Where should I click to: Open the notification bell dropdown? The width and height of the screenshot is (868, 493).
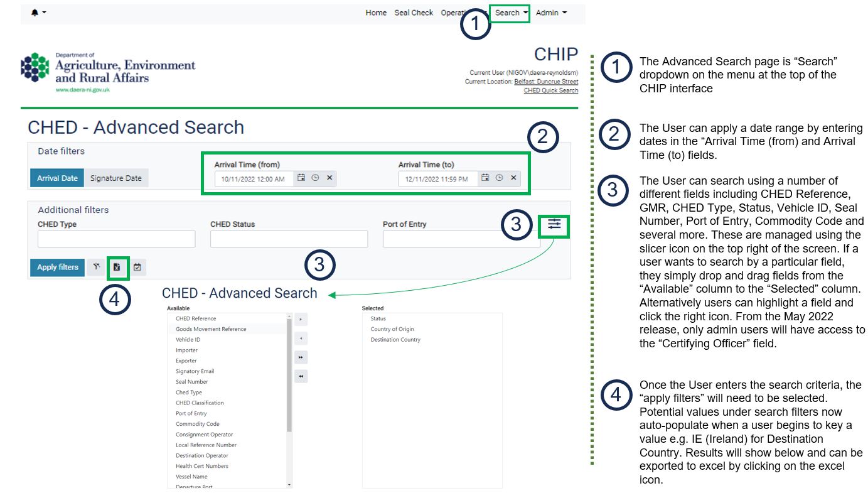point(38,13)
